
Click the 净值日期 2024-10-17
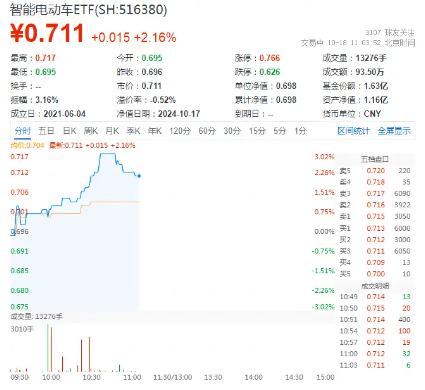[179, 114]
